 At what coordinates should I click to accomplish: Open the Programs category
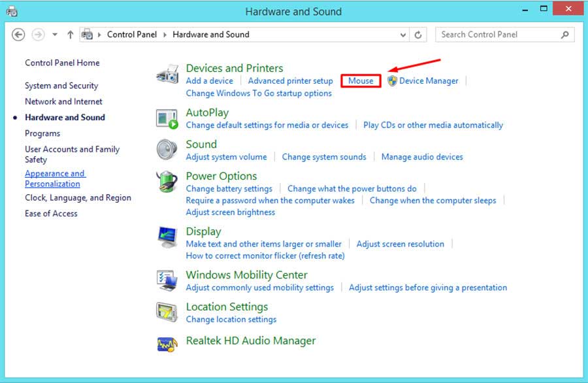click(x=42, y=133)
